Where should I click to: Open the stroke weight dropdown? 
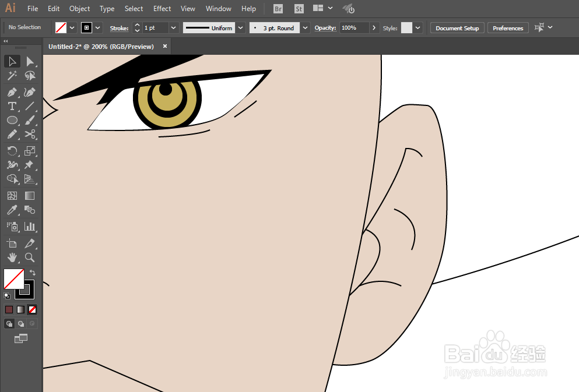coord(173,27)
